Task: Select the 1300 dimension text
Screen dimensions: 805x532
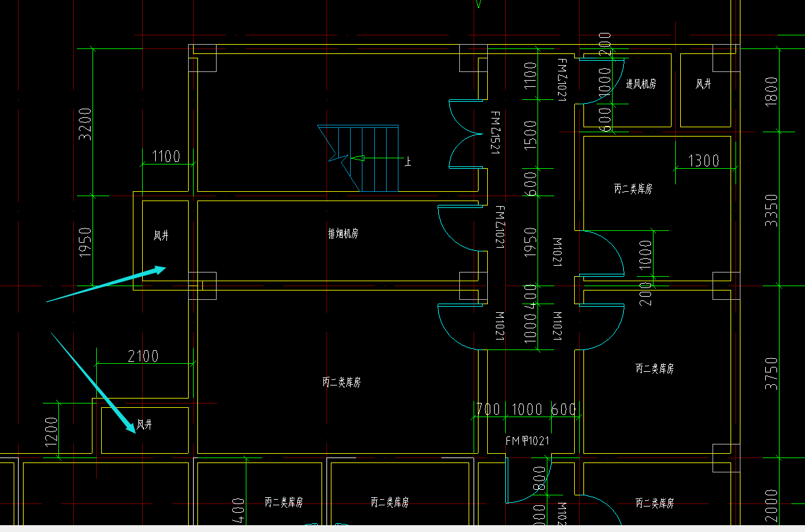Action: coord(704,161)
